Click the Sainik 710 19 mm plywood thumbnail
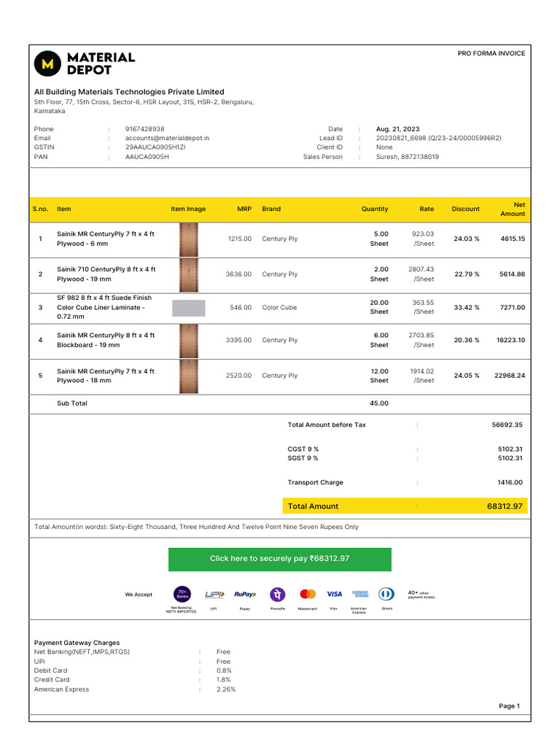Image resolution: width=560 pixels, height=747 pixels. pyautogui.click(x=189, y=275)
